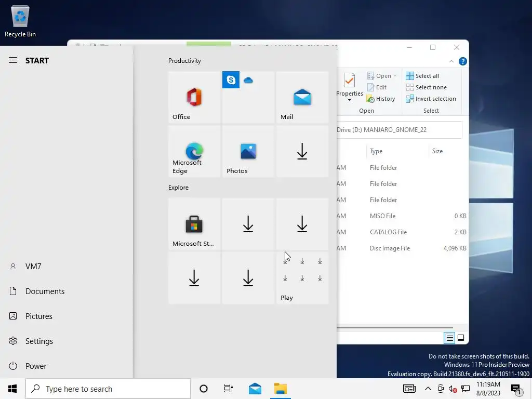Viewport: 532px width, 399px height.
Task: Click Open in Explorer ribbon
Action: (379, 76)
